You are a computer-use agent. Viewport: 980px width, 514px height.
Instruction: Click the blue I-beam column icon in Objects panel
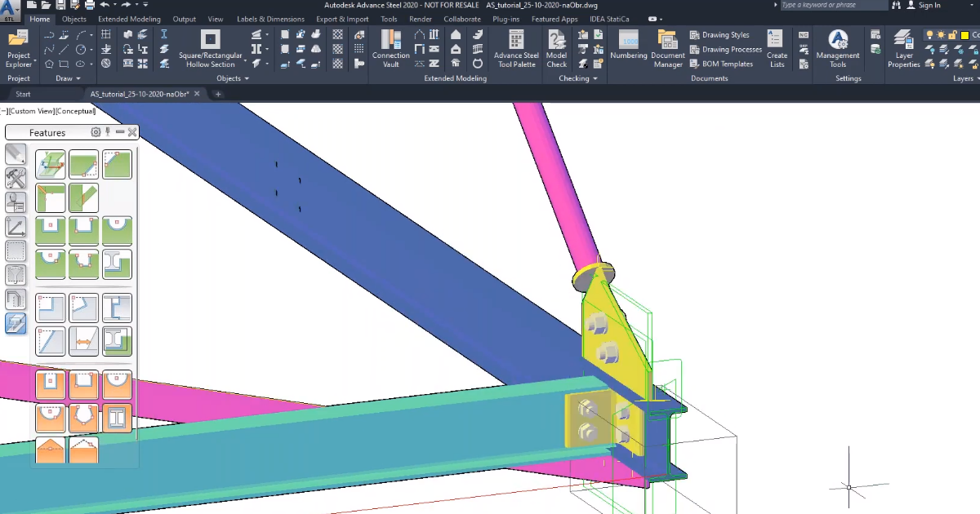point(164,35)
